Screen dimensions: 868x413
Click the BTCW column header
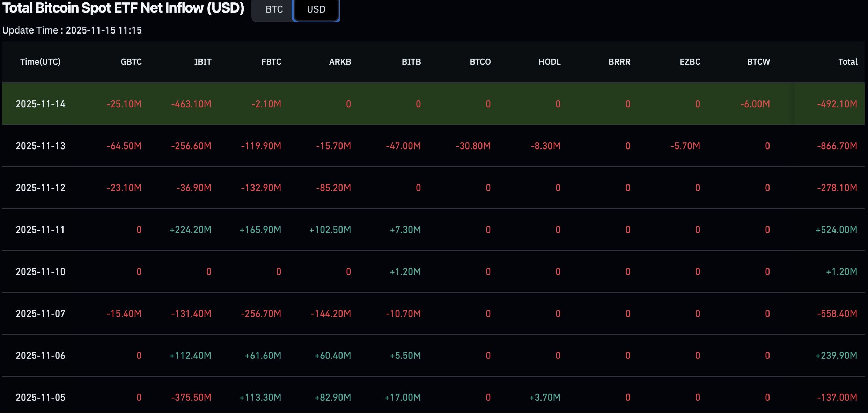pyautogui.click(x=758, y=62)
